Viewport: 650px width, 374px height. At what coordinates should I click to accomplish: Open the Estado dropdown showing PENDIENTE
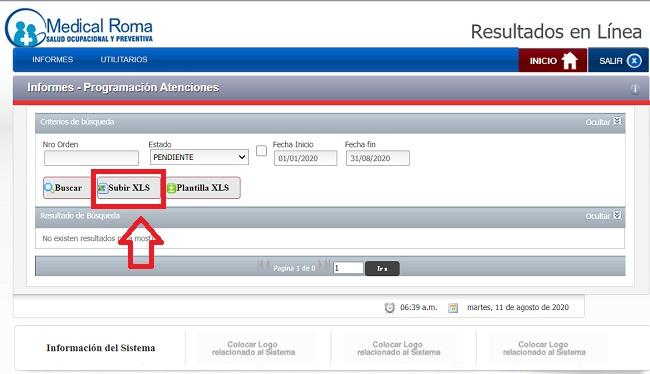199,157
